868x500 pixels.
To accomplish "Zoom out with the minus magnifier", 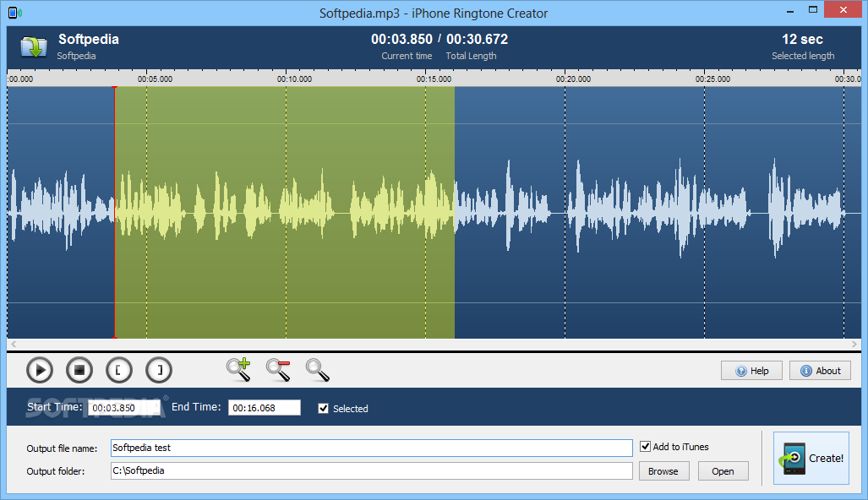I will (x=278, y=370).
